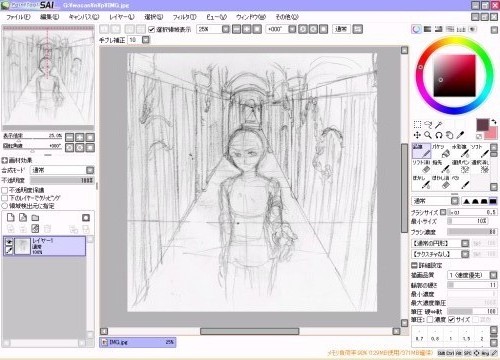This screenshot has width=500, height=360.
Task: Select the lasso selection tool
Action: click(x=428, y=124)
